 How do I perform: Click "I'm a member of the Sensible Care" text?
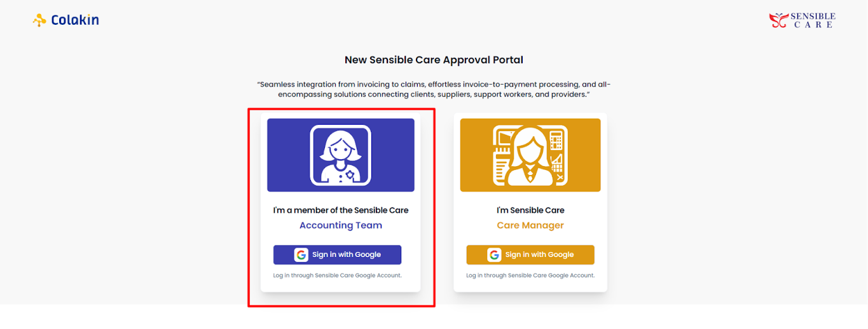point(340,210)
